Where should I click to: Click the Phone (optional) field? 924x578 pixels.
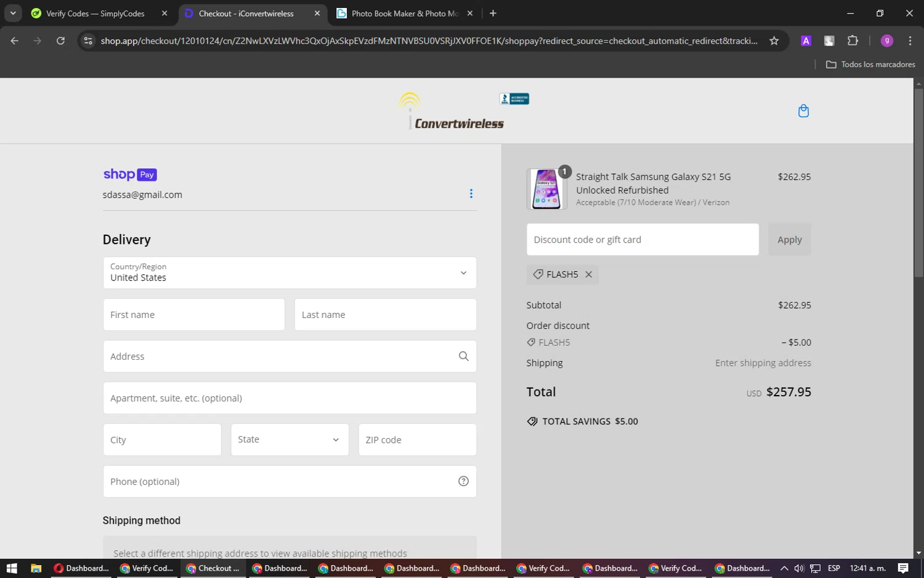tap(290, 481)
